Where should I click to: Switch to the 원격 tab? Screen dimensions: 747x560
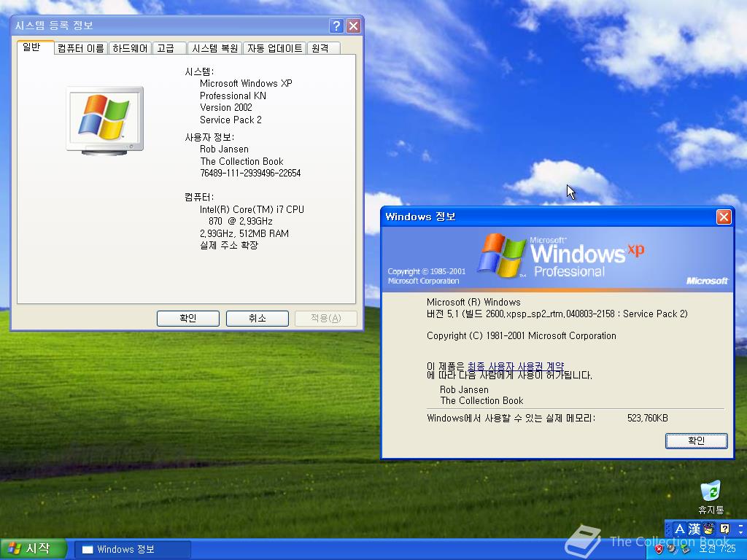click(x=323, y=48)
